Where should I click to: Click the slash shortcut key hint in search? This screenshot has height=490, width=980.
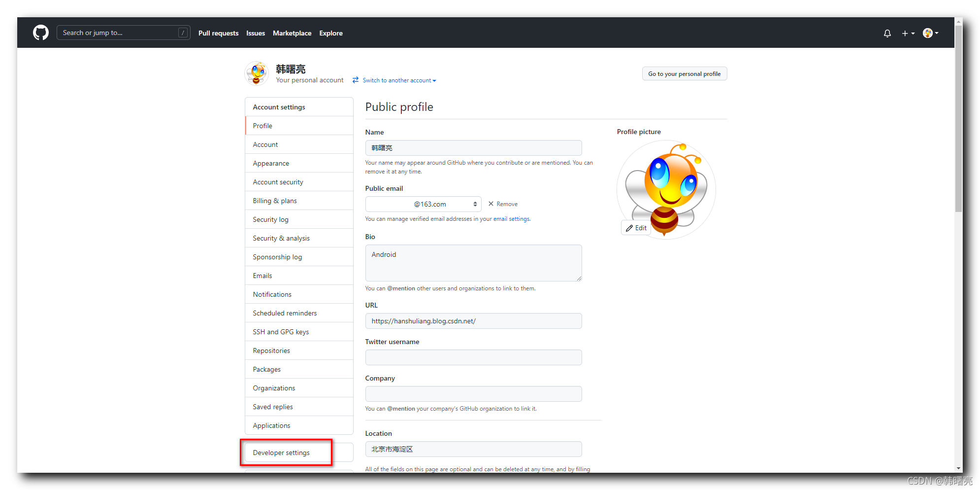coord(183,33)
